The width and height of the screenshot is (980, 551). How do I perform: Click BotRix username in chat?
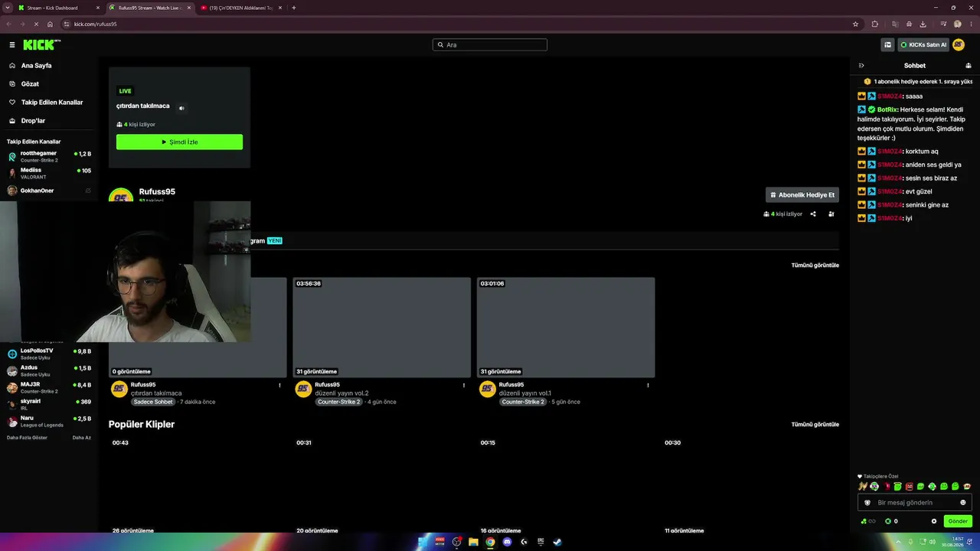click(887, 110)
